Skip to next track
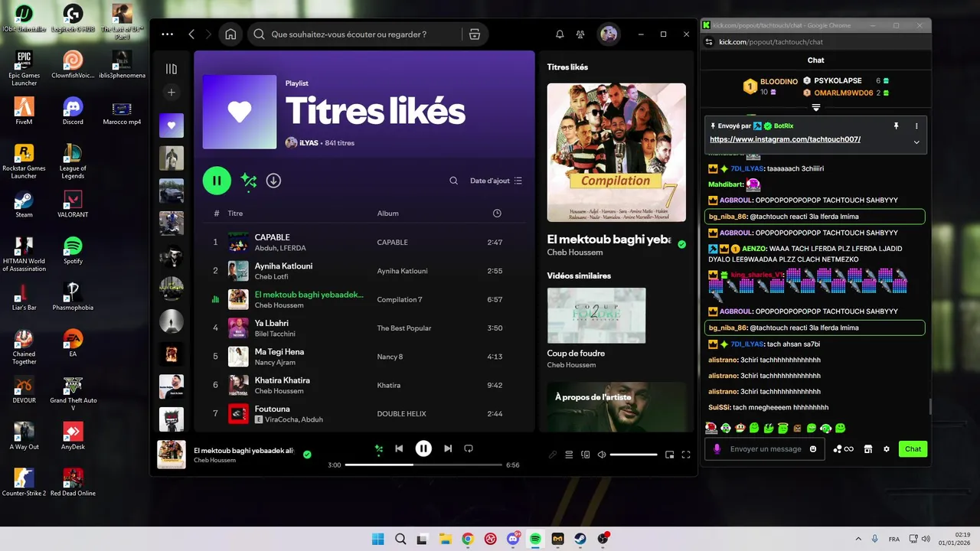 [448, 448]
